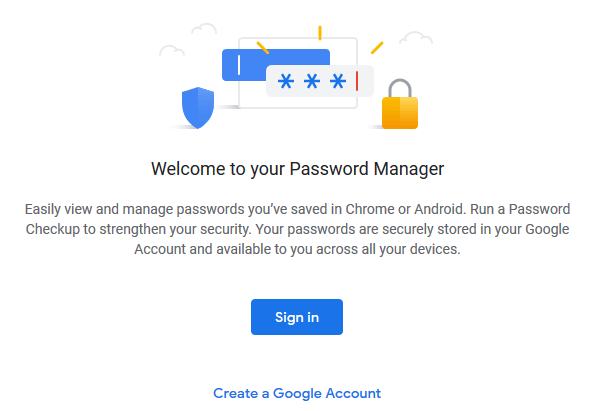The width and height of the screenshot is (589, 411).
Task: Click the yellow sparkle line right of window
Action: tap(377, 48)
